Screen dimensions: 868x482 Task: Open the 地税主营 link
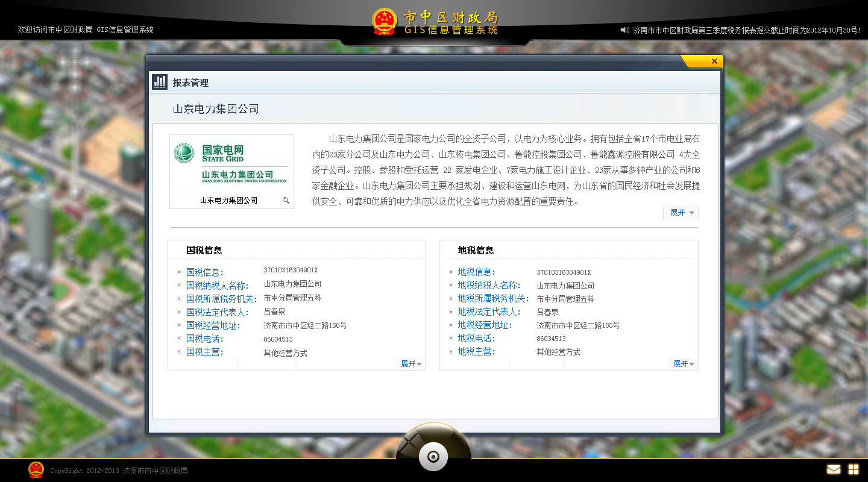476,352
